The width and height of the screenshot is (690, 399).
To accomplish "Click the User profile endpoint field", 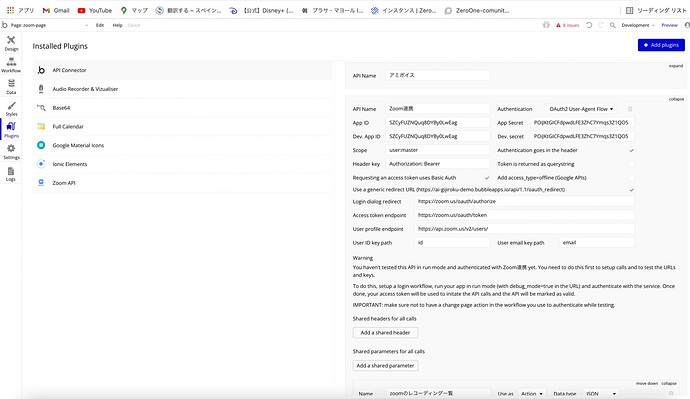I will (x=525, y=229).
